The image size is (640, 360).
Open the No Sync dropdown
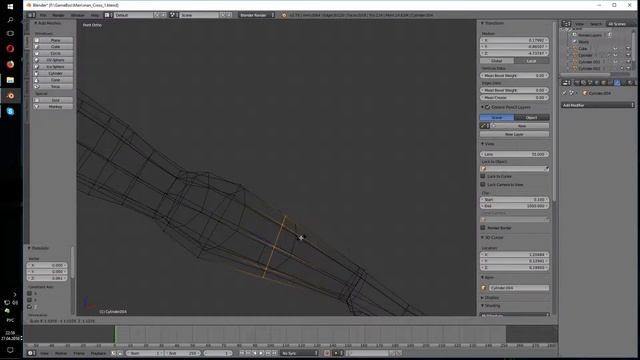(300, 353)
